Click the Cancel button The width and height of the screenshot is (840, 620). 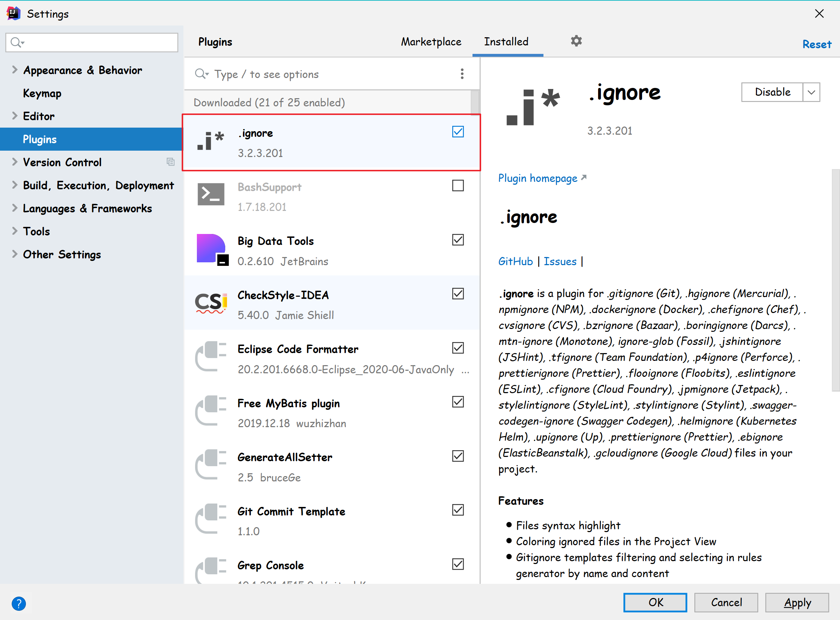[x=726, y=602]
